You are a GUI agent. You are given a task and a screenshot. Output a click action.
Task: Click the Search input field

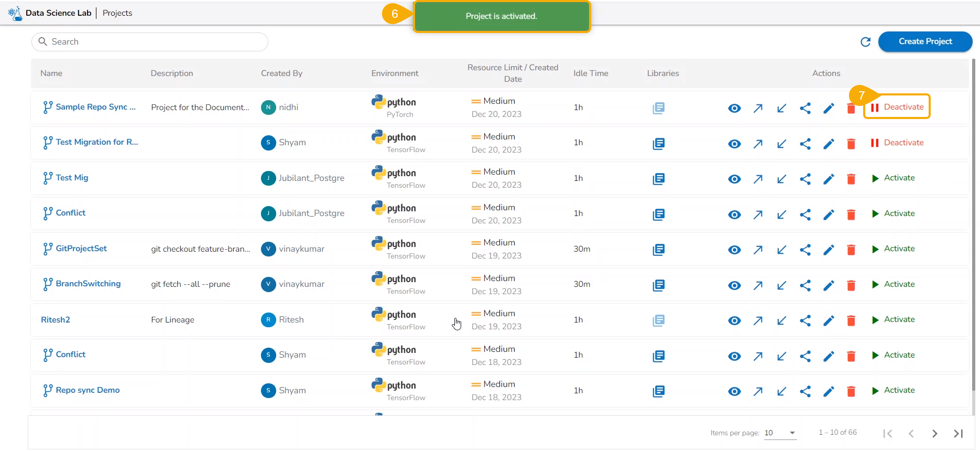[150, 42]
